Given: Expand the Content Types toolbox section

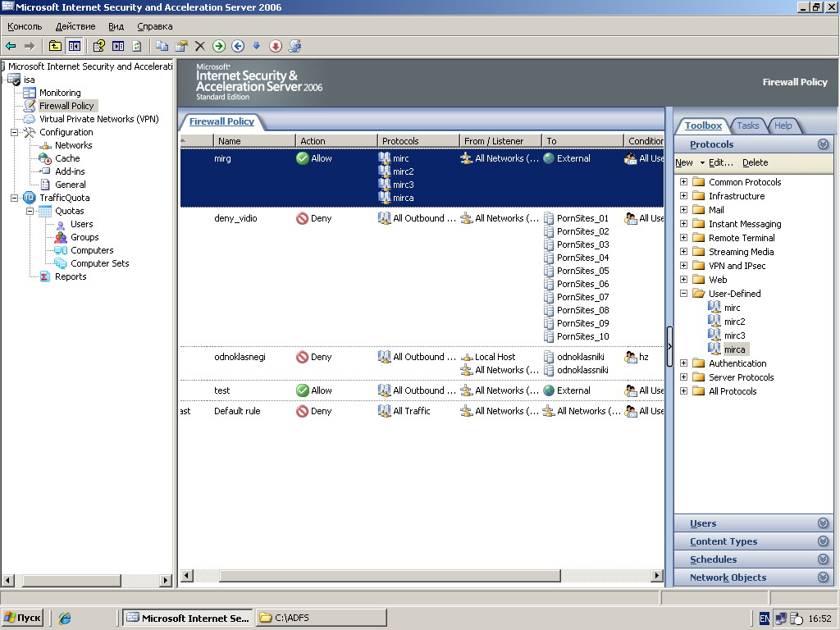Looking at the screenshot, I should coord(754,541).
